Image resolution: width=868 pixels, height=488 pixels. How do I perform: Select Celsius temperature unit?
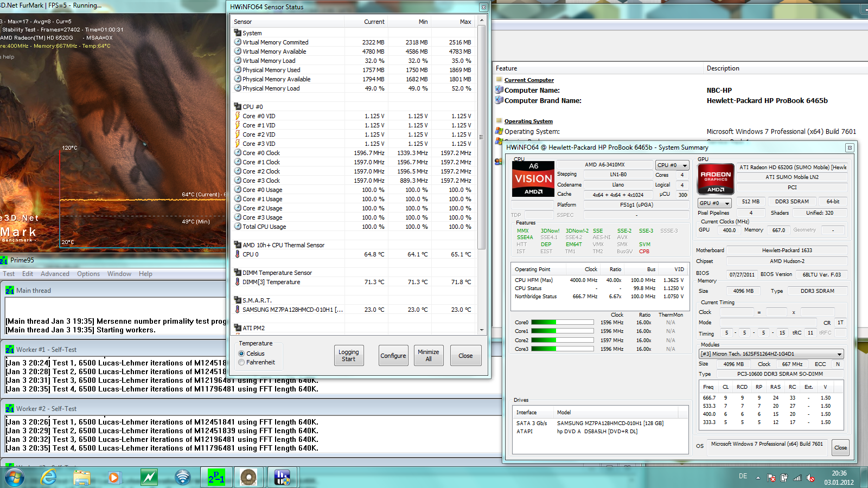pos(242,354)
